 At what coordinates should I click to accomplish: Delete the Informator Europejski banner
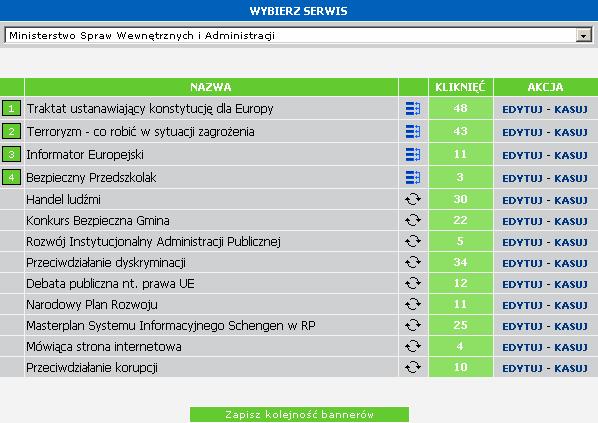click(571, 155)
